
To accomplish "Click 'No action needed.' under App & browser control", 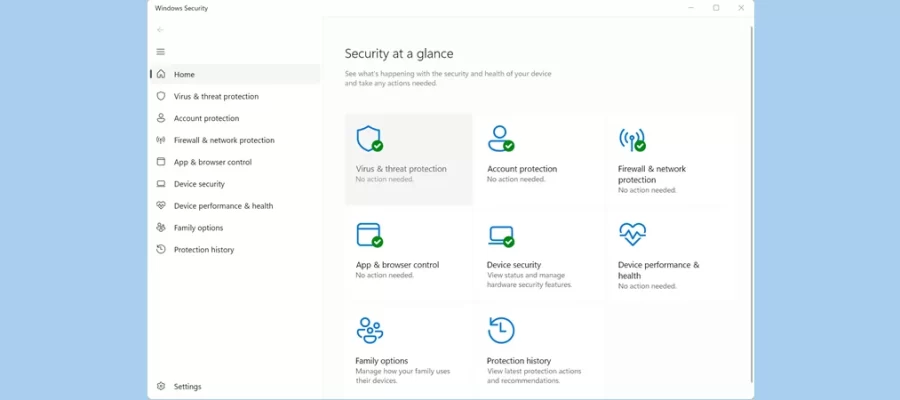I will click(x=385, y=275).
